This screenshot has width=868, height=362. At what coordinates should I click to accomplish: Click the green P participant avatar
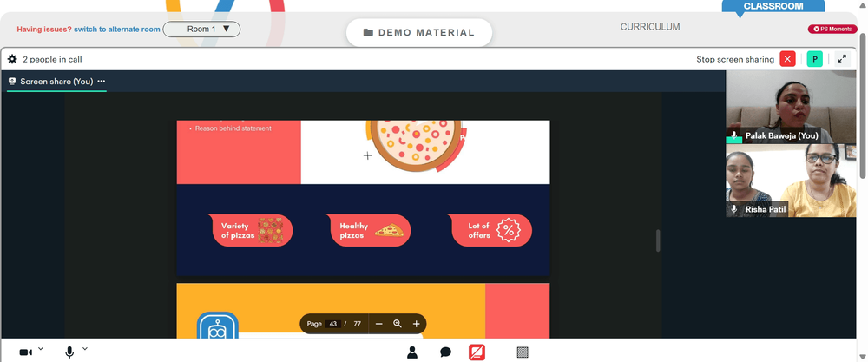pos(814,59)
